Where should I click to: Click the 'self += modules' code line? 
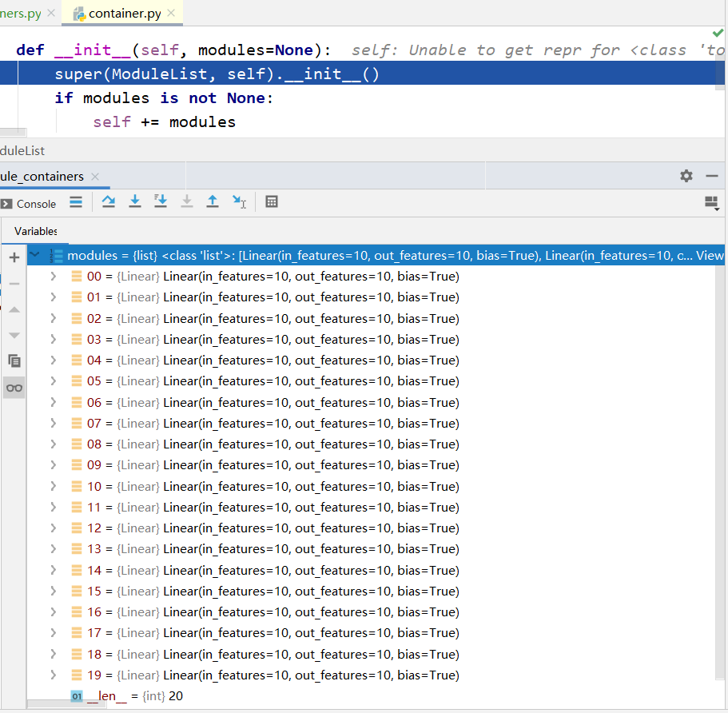click(x=165, y=122)
